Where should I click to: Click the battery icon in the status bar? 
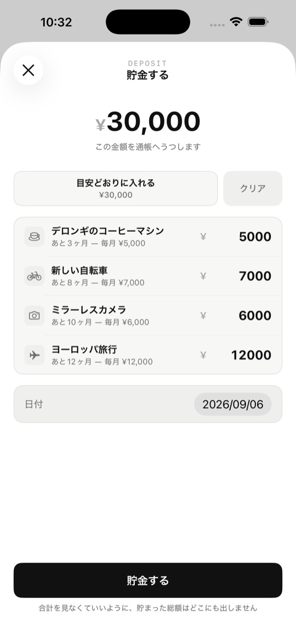258,22
